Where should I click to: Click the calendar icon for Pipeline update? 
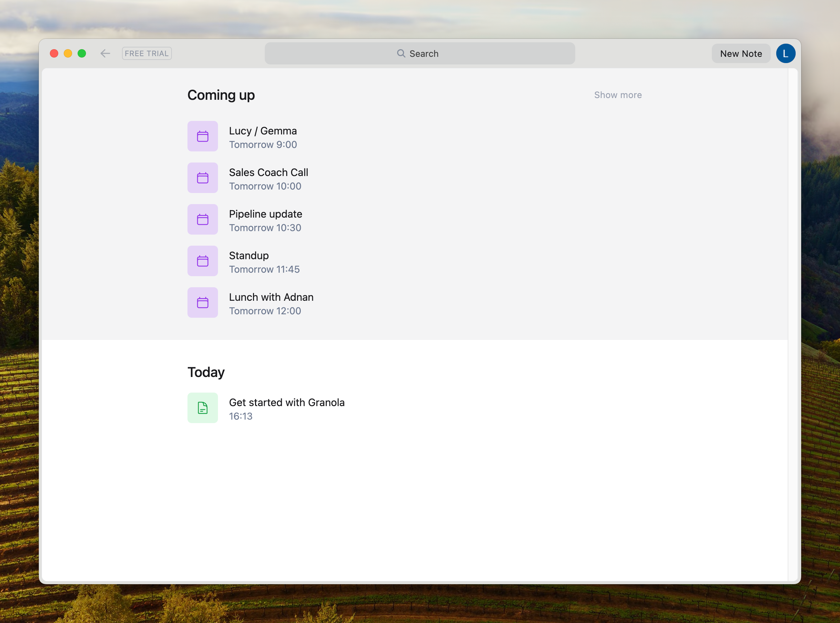203,219
